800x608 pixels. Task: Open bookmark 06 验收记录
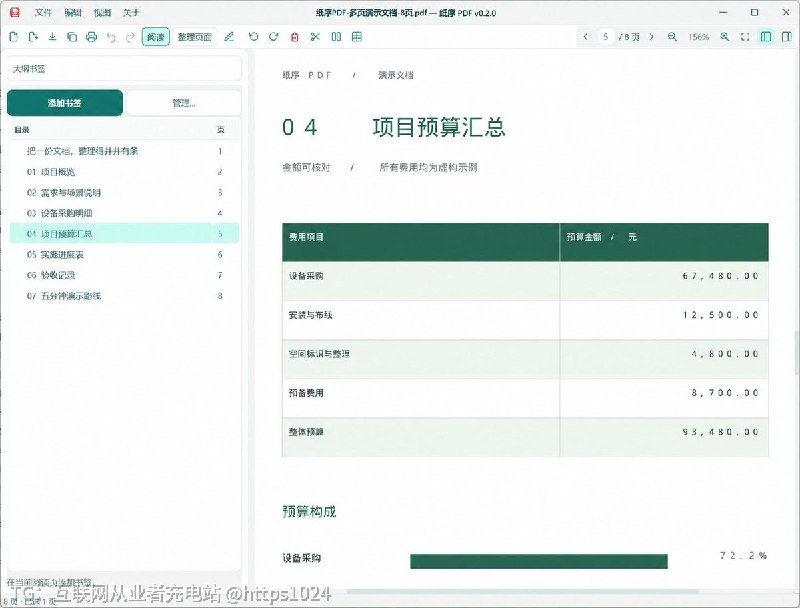124,275
